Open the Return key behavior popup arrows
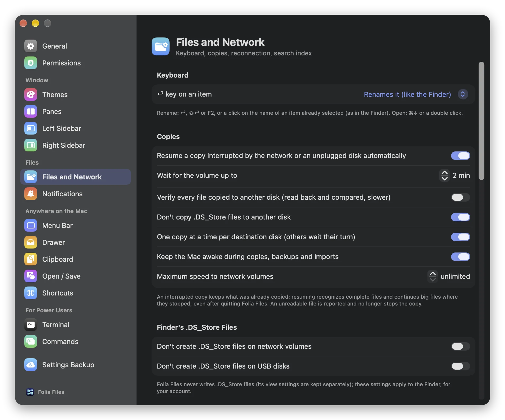 (463, 94)
